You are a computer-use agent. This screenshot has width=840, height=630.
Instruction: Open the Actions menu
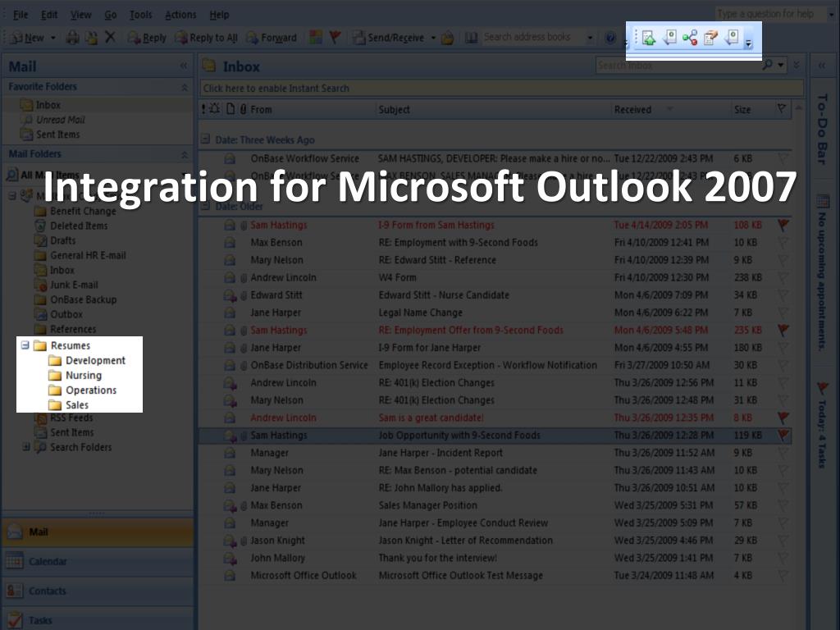tap(180, 15)
